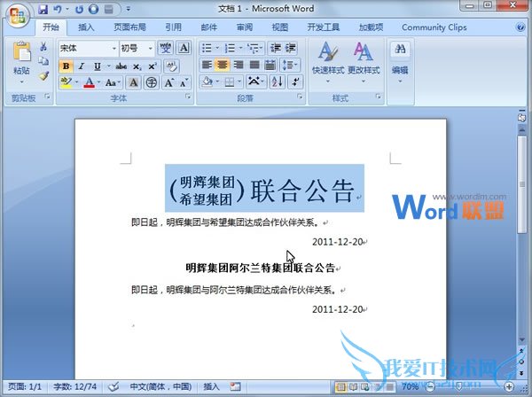The image size is (532, 397).
Task: Open the Asian Layout options
Action: click(x=256, y=82)
